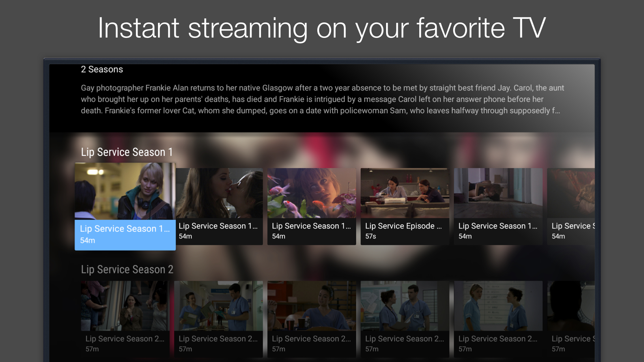Open the episode thumbnail with goldfish aquarium

(312, 193)
